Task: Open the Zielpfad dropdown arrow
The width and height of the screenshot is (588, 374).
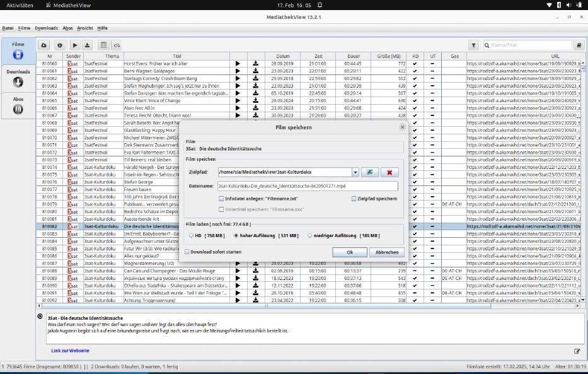Action: tap(355, 172)
